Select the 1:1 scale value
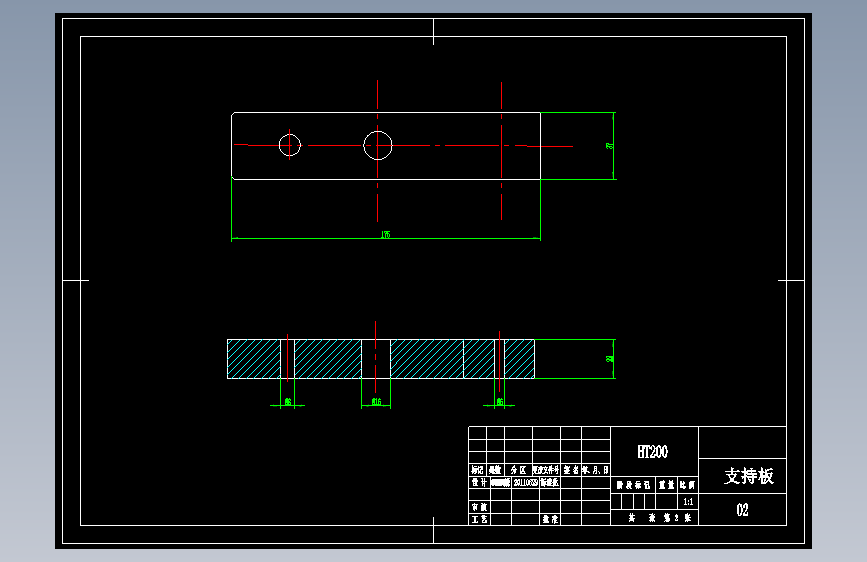 [688, 502]
